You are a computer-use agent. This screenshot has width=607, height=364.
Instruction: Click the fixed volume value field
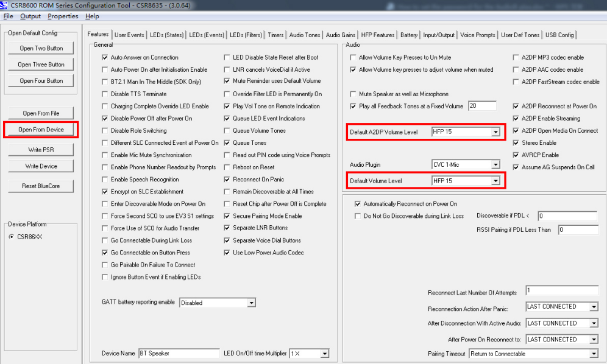tap(481, 107)
